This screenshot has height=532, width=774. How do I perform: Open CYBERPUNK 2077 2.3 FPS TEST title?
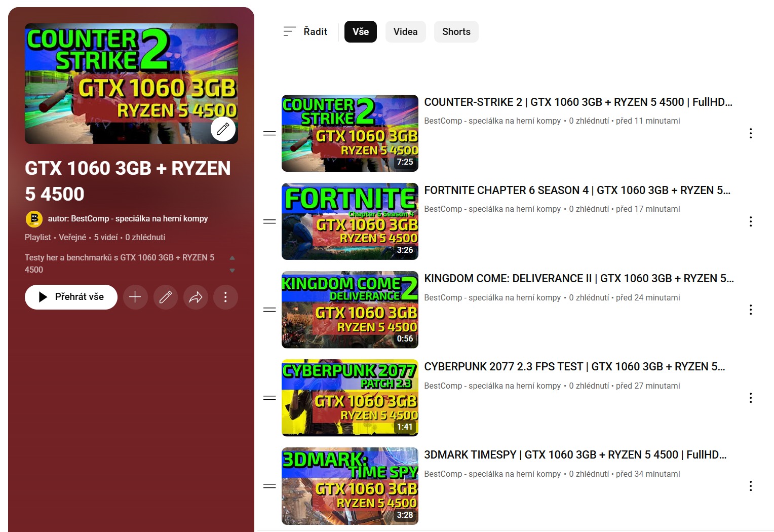coord(575,367)
